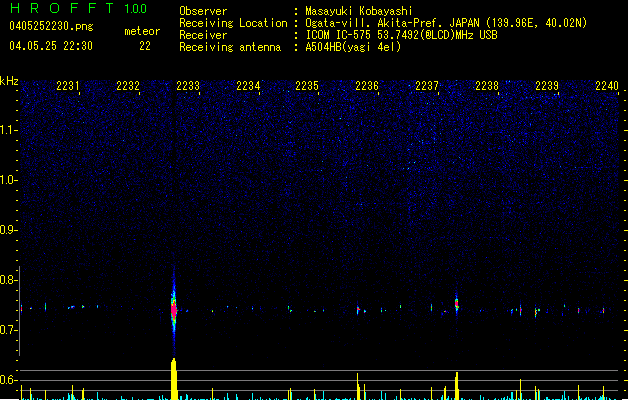Click the 2235 time marker
The height and width of the screenshot is (400, 629).
pyautogui.click(x=307, y=86)
